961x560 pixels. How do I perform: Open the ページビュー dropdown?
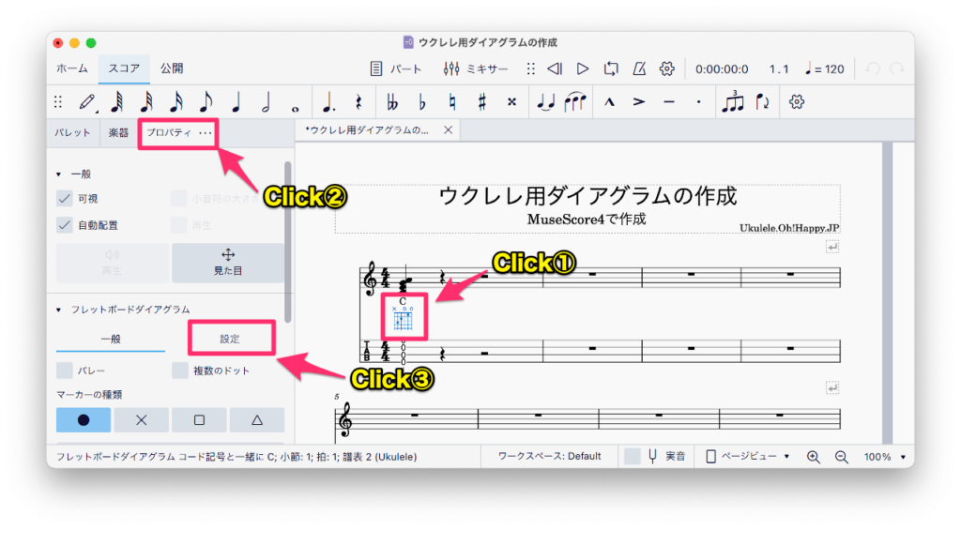click(x=748, y=456)
